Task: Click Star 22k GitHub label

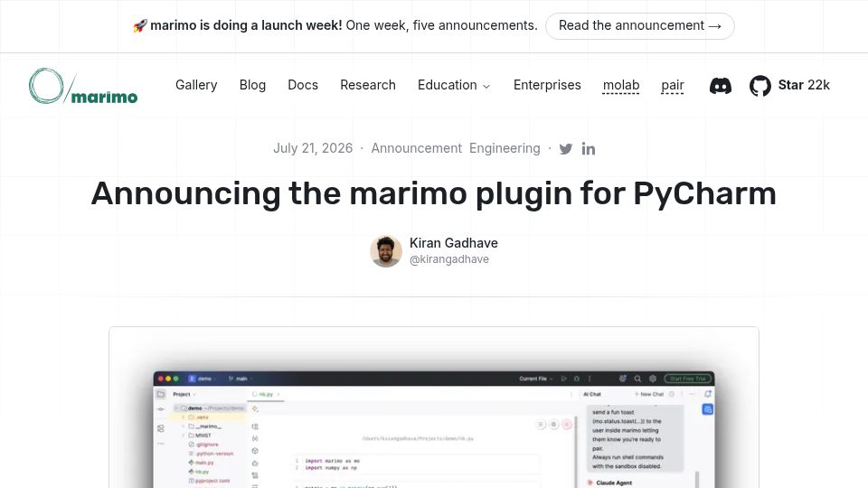Action: tap(804, 85)
